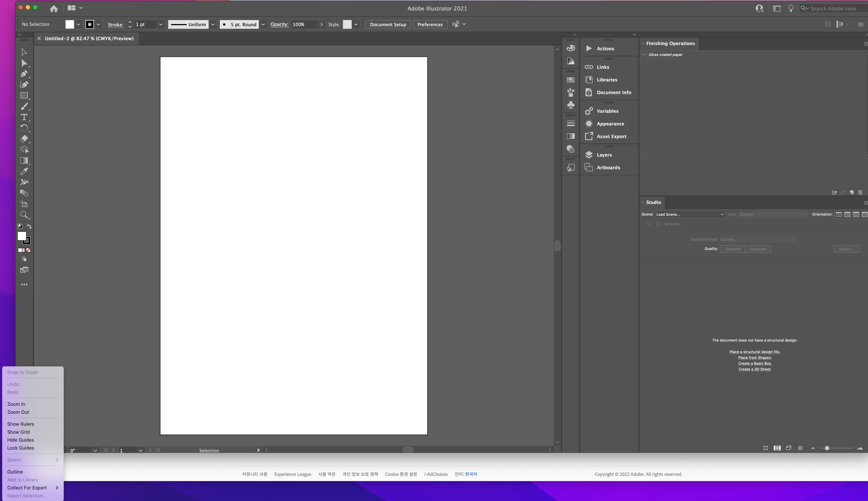The height and width of the screenshot is (501, 868).
Task: Click Create a Basic Box link
Action: pos(755,363)
